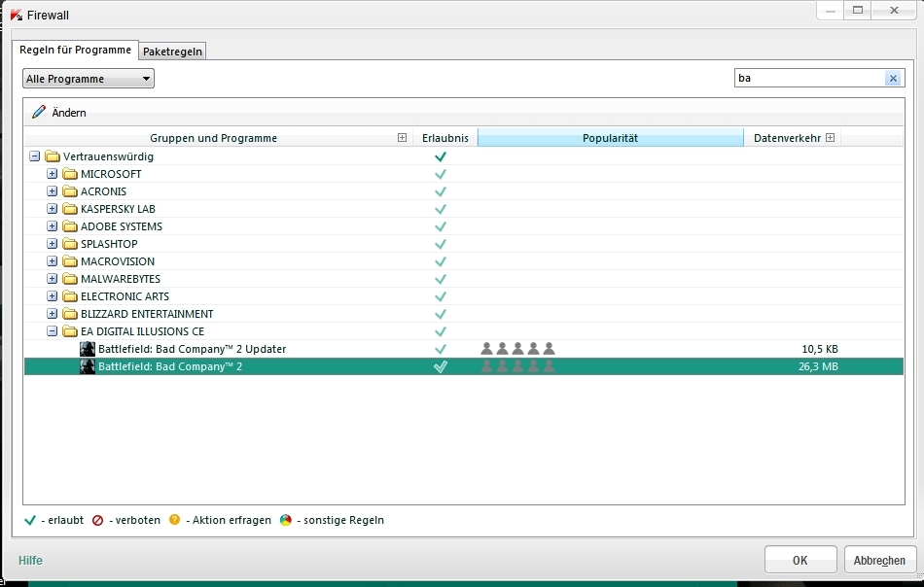
Task: Change permission checkmark for Bad Company 2 Updater
Action: 441,349
